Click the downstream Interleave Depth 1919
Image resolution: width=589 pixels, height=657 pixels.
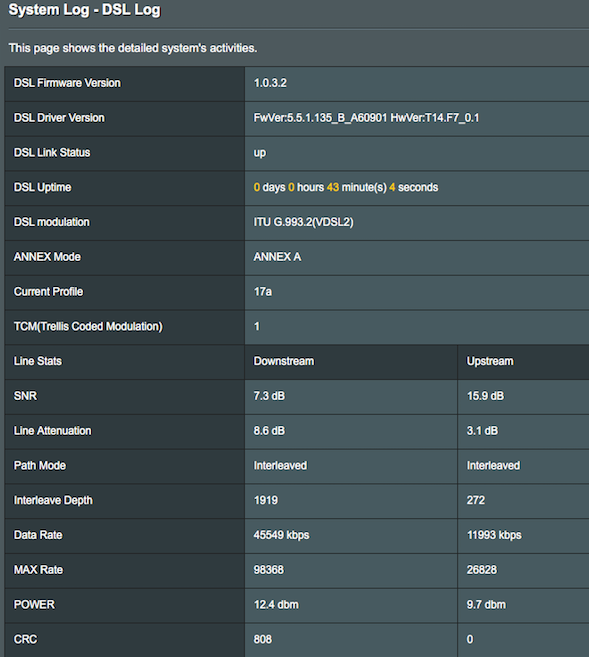tap(266, 500)
